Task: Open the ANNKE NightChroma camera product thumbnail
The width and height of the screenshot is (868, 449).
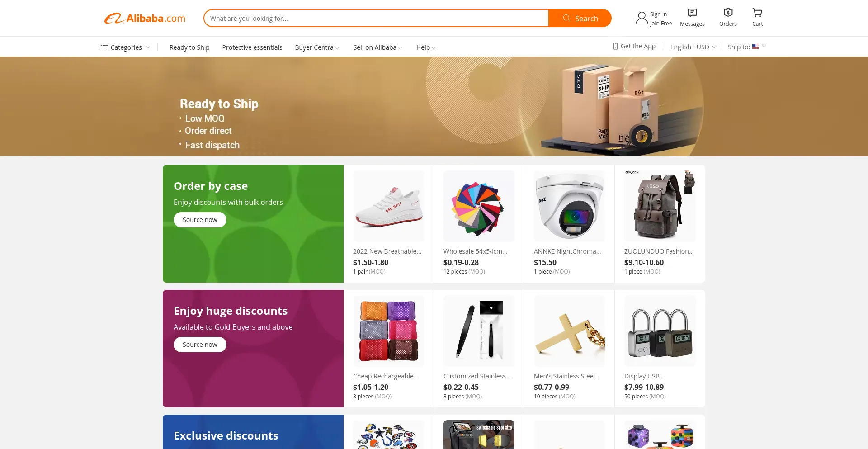Action: (569, 206)
